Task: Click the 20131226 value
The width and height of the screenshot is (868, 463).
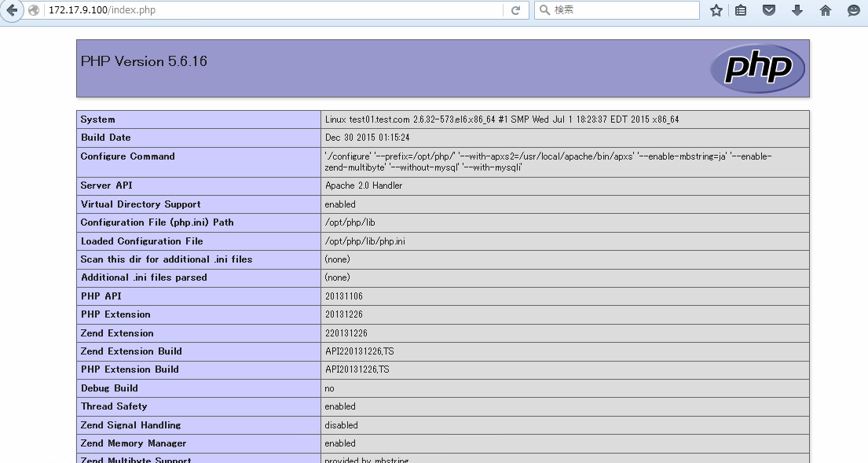Action: [344, 314]
